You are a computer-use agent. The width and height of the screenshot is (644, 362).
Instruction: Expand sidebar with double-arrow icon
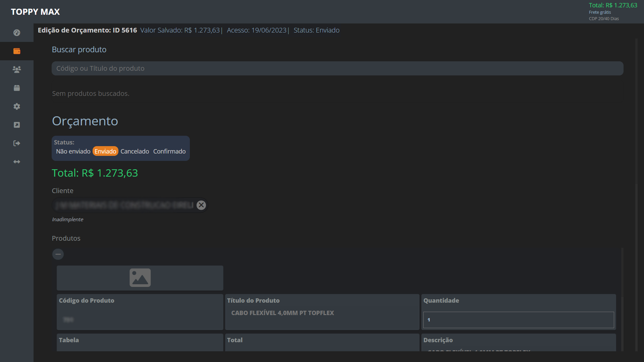click(x=17, y=162)
